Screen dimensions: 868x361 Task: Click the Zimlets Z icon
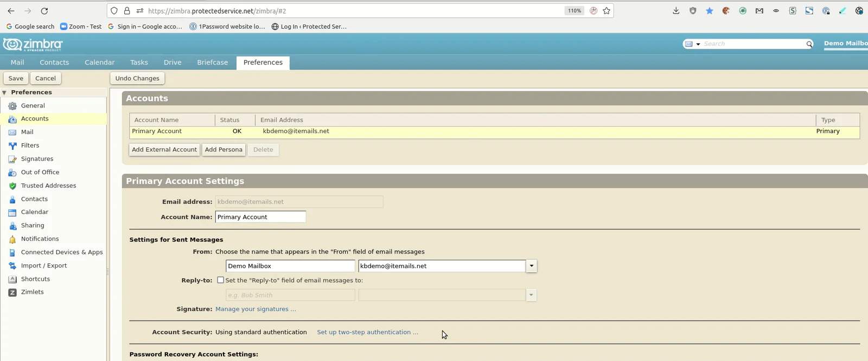click(x=12, y=293)
